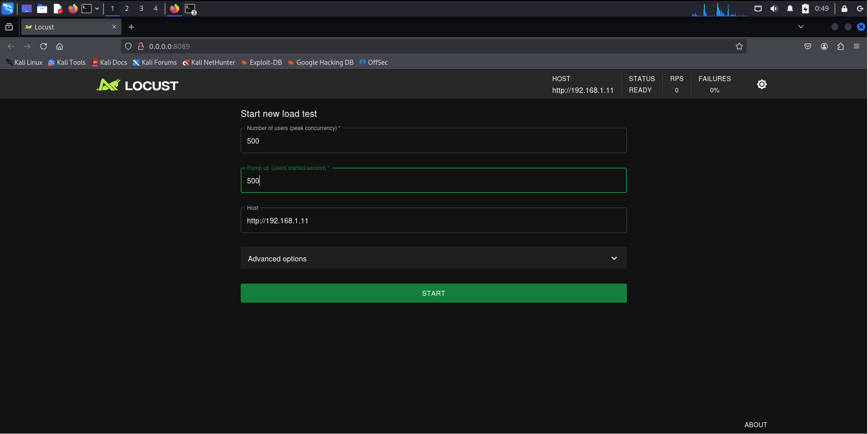Open the display tray icon

[758, 9]
